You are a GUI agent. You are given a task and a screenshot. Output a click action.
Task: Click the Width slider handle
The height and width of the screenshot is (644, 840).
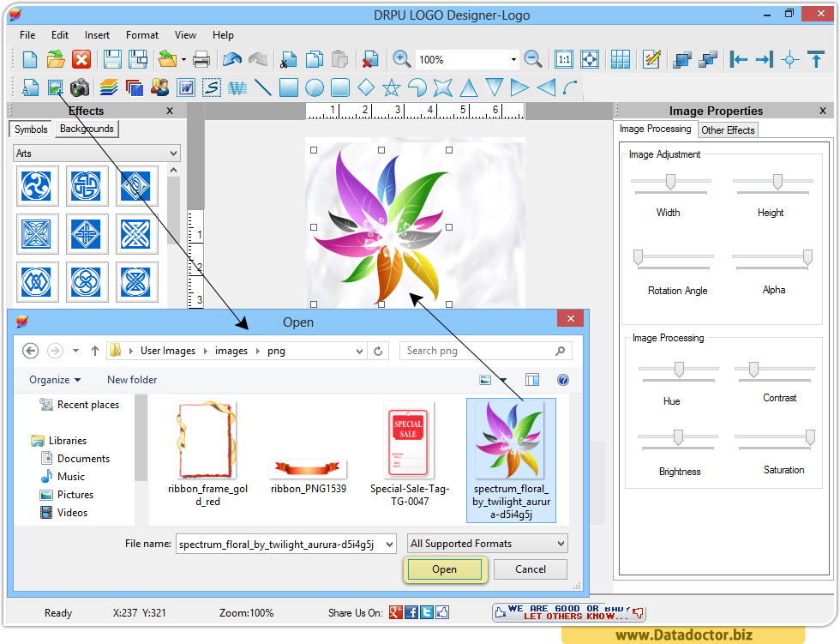tap(670, 182)
